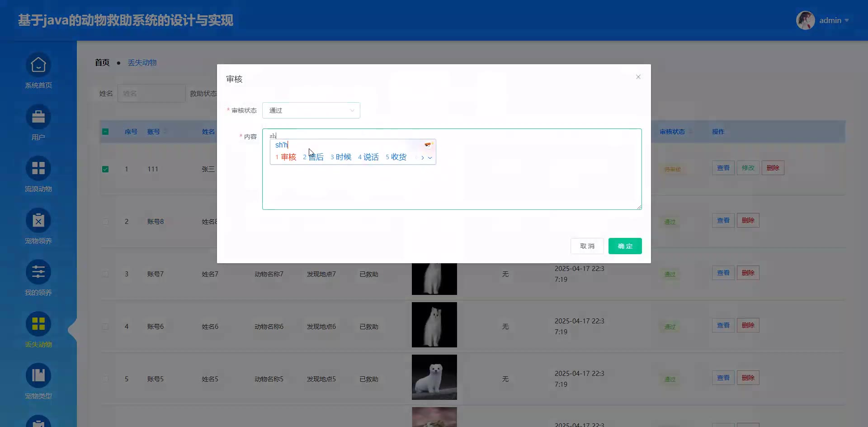Screen dimensions: 868x427
Task: Open the 宠物类型 icon in sidebar
Action: click(x=38, y=376)
